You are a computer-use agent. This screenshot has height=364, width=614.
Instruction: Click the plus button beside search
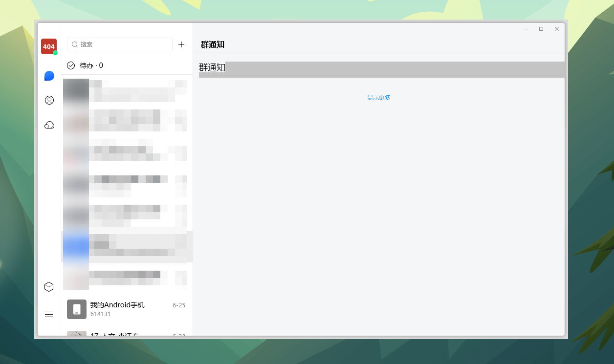pos(181,44)
